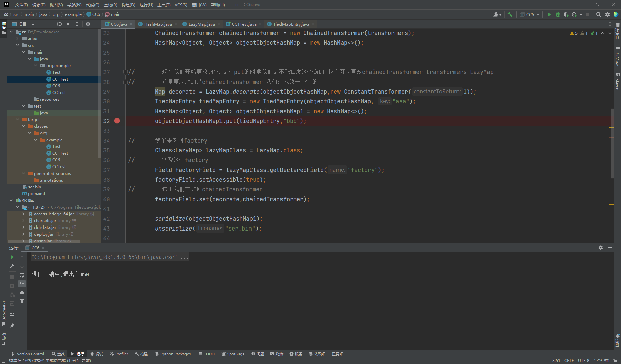
Task: Open CC6 run configuration dropdown
Action: [x=530, y=14]
